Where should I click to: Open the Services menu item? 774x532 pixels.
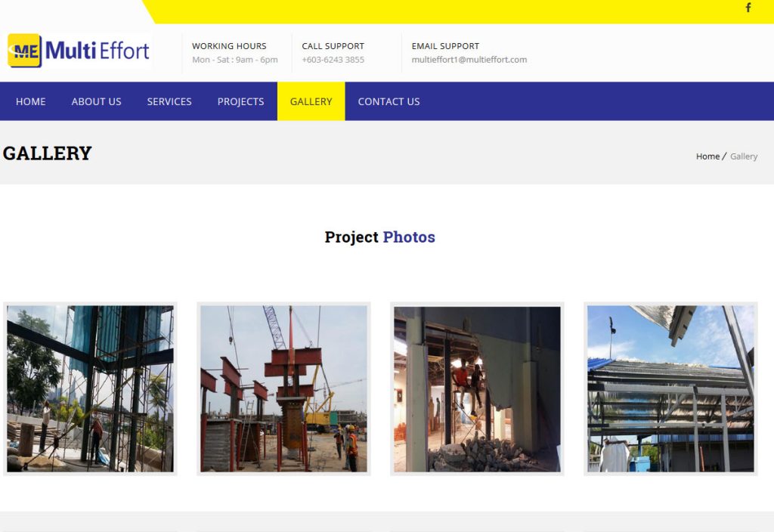[x=169, y=101]
